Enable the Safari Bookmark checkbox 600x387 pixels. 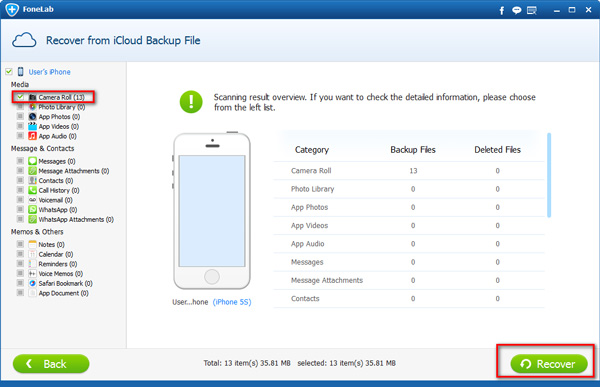tap(20, 283)
